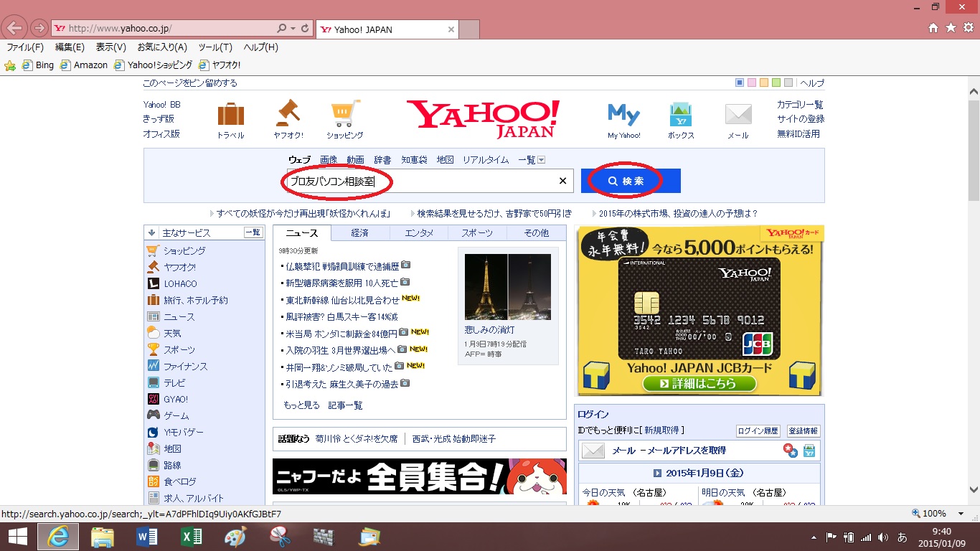Image resolution: width=980 pixels, height=551 pixels.
Task: Show hidden system tray icons arrow
Action: 814,537
